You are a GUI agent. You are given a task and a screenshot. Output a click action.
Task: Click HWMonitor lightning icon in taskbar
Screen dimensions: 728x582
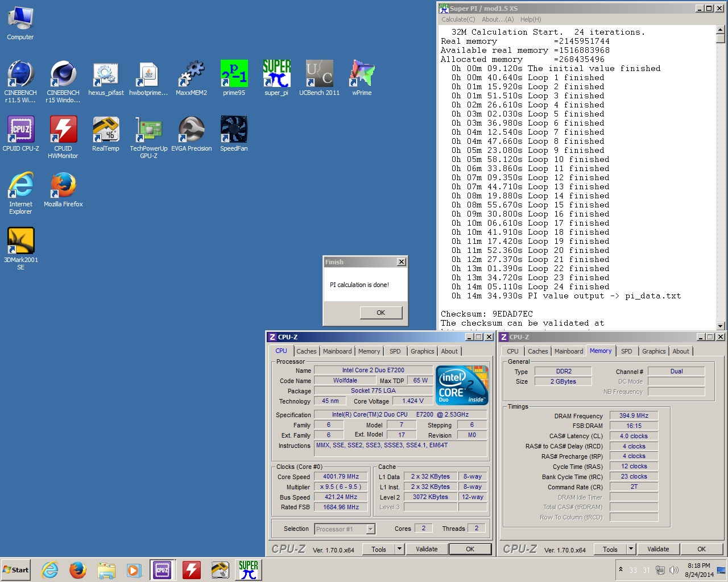click(192, 570)
